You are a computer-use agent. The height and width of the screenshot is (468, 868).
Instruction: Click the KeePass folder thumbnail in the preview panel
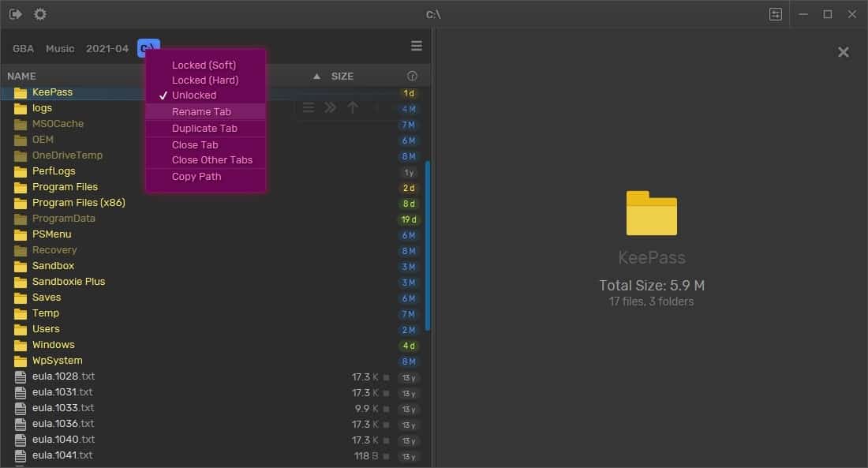point(651,212)
